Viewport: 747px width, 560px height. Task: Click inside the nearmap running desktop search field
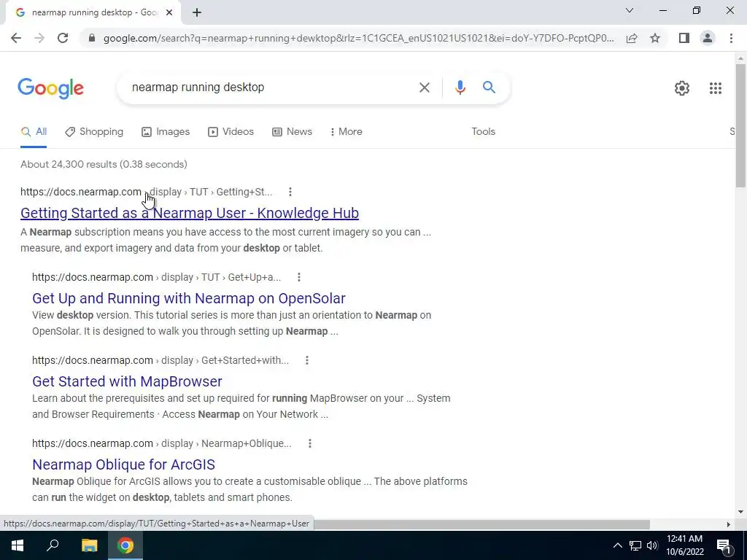point(269,87)
